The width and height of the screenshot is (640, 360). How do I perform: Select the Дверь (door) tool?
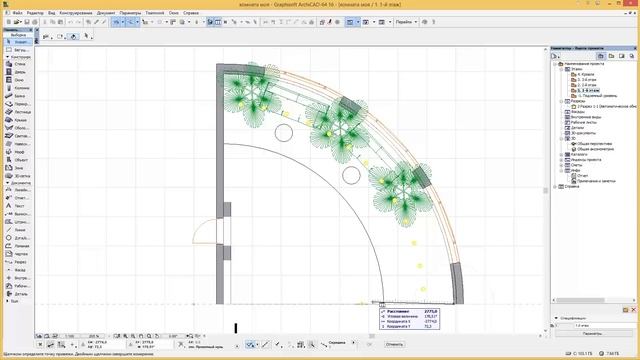(17, 72)
